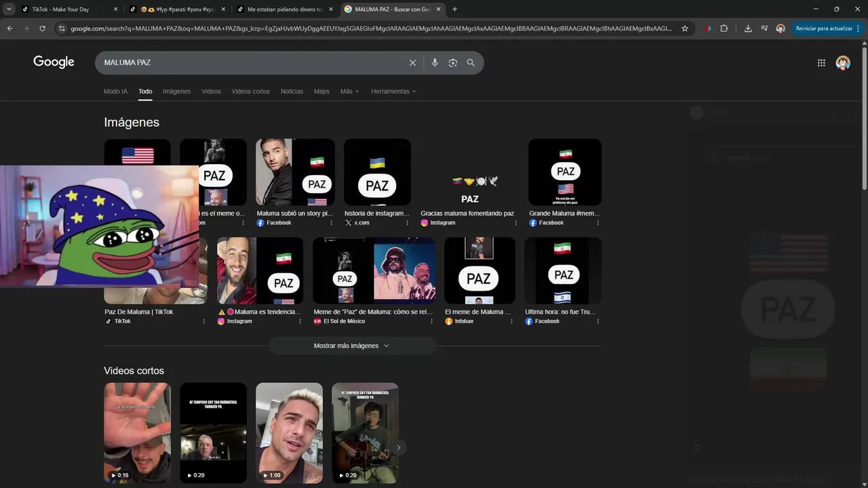Image resolution: width=868 pixels, height=488 pixels.
Task: Open Chrome menu three dots
Action: 859,28
